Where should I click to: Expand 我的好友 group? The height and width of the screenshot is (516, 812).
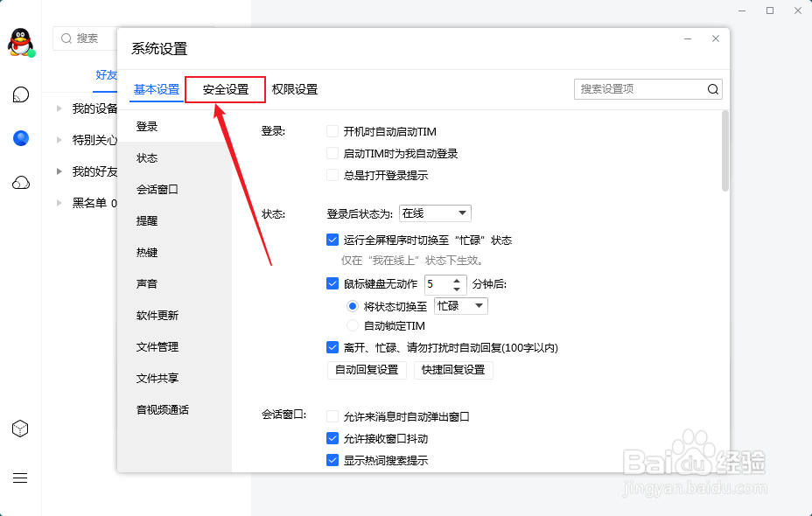point(59,171)
